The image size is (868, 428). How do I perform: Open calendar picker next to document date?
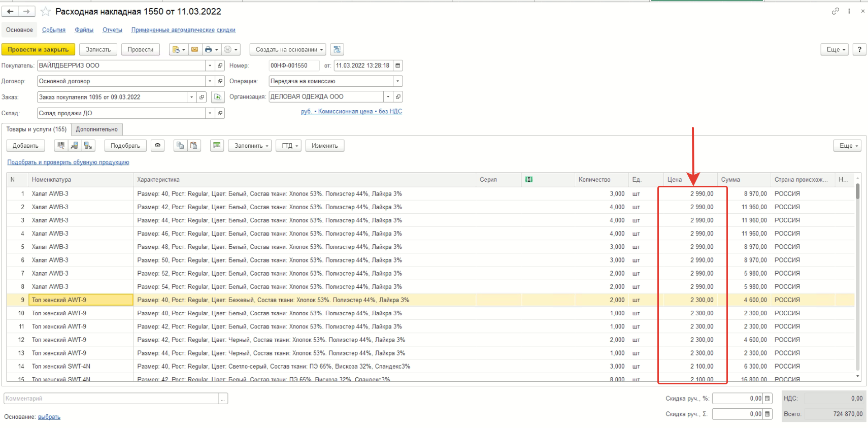pyautogui.click(x=398, y=65)
